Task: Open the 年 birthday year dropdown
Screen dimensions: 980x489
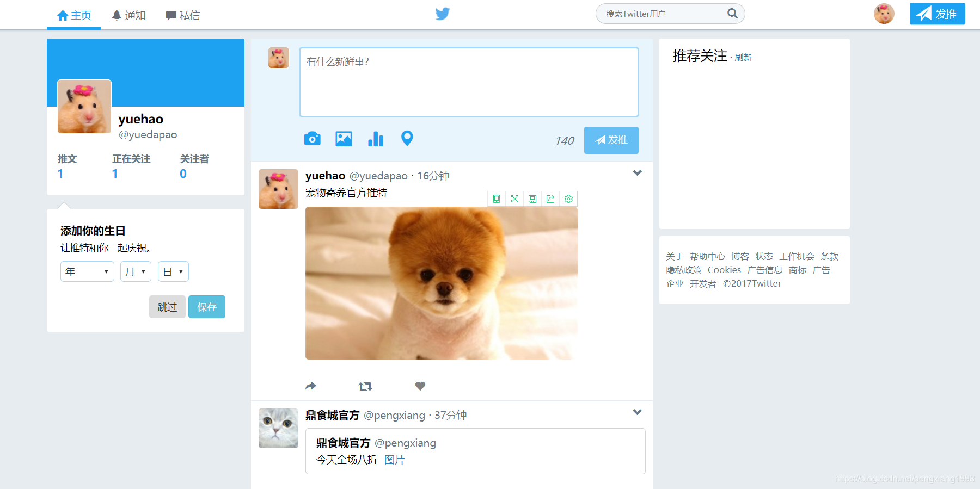Action: [x=87, y=271]
